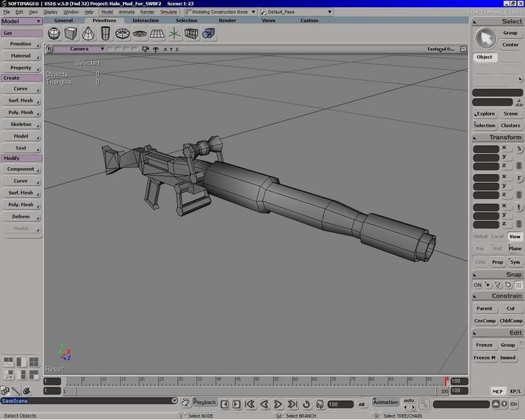Click the script editor icon next to Playback

click(x=185, y=402)
